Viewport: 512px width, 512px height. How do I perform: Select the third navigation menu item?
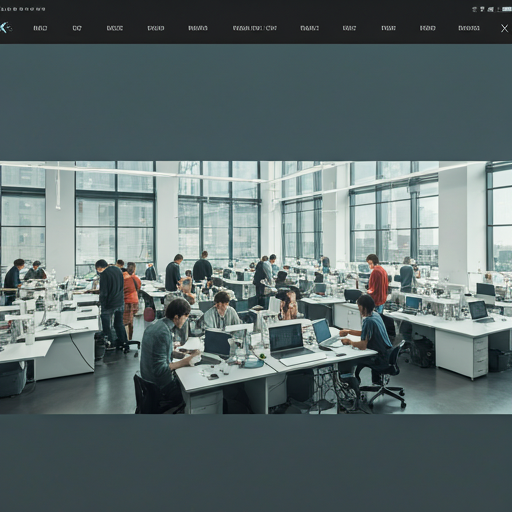point(115,28)
